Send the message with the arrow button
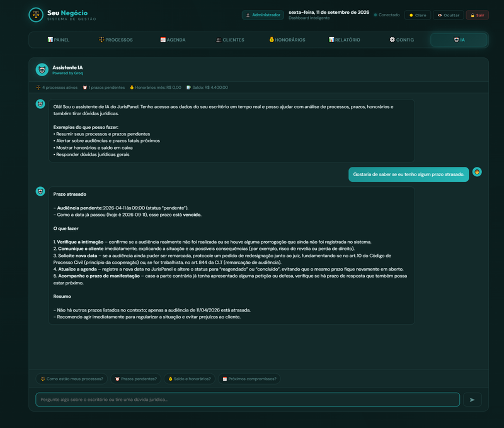Image resolution: width=504 pixels, height=428 pixels. (472, 400)
